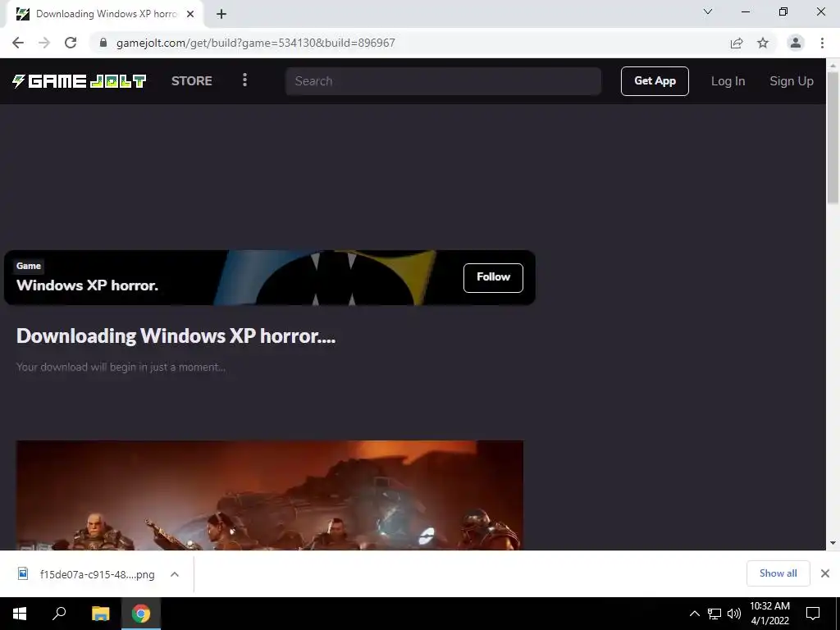Show hidden system tray icons

(x=694, y=614)
